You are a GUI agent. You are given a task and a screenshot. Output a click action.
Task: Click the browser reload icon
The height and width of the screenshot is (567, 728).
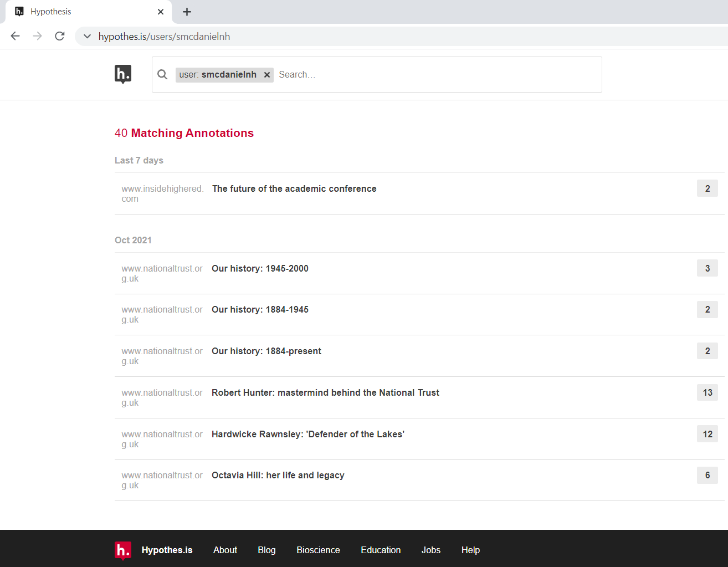click(x=59, y=35)
